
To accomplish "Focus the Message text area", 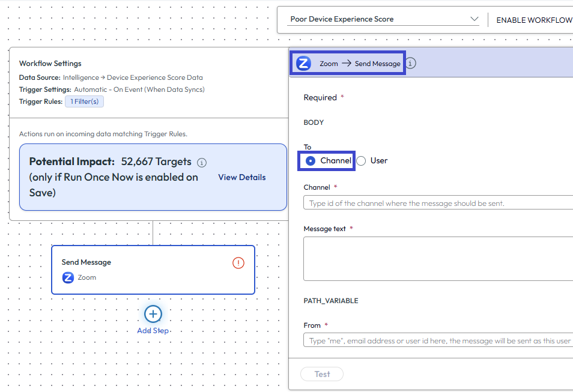I will (438, 259).
